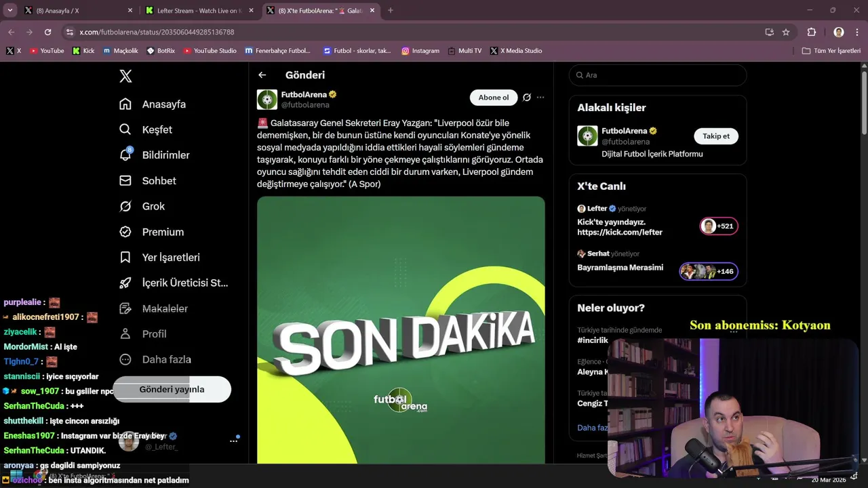Screen dimensions: 868x488
Task: Click @futbolarena handle under post author
Action: (x=305, y=105)
